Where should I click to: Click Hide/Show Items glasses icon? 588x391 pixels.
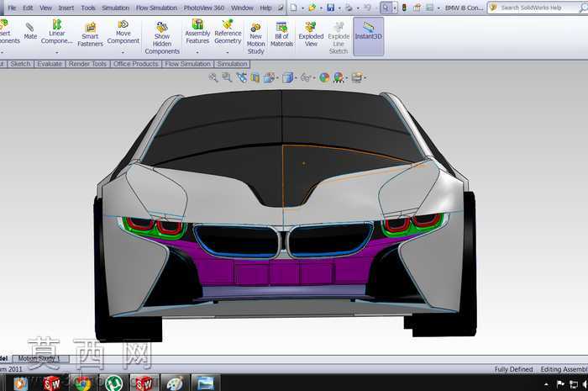306,77
